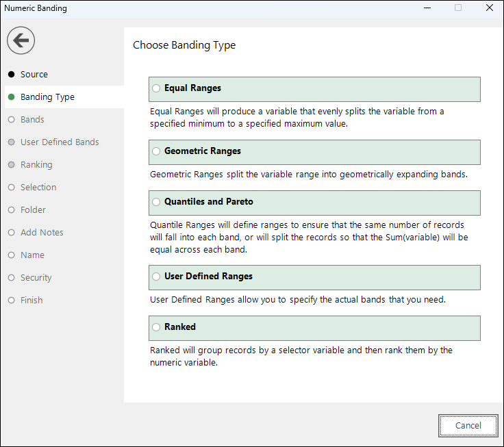The image size is (504, 447).
Task: Open the Source step in the sidebar
Action: (34, 74)
